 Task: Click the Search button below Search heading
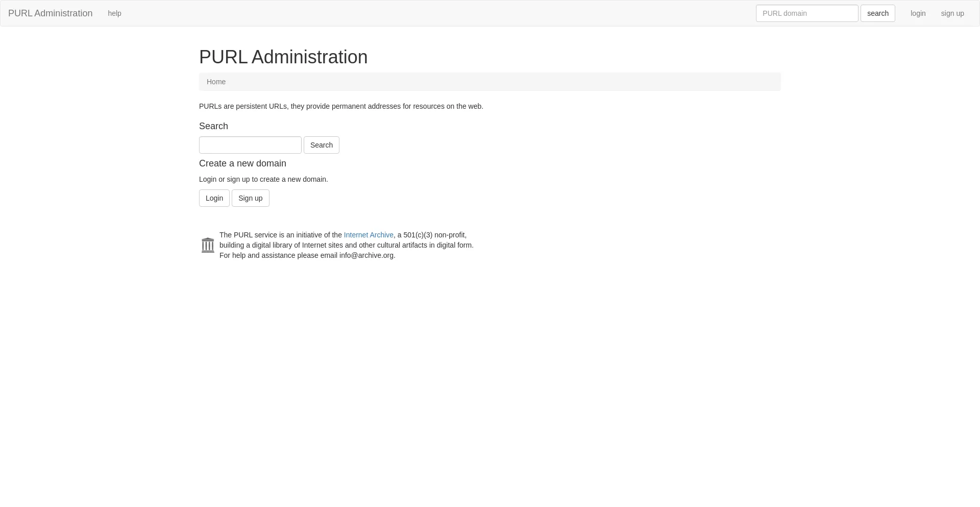point(322,145)
